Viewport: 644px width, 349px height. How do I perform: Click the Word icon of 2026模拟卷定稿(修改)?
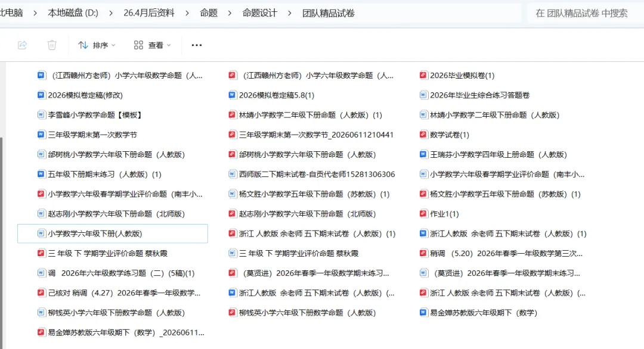[41, 95]
